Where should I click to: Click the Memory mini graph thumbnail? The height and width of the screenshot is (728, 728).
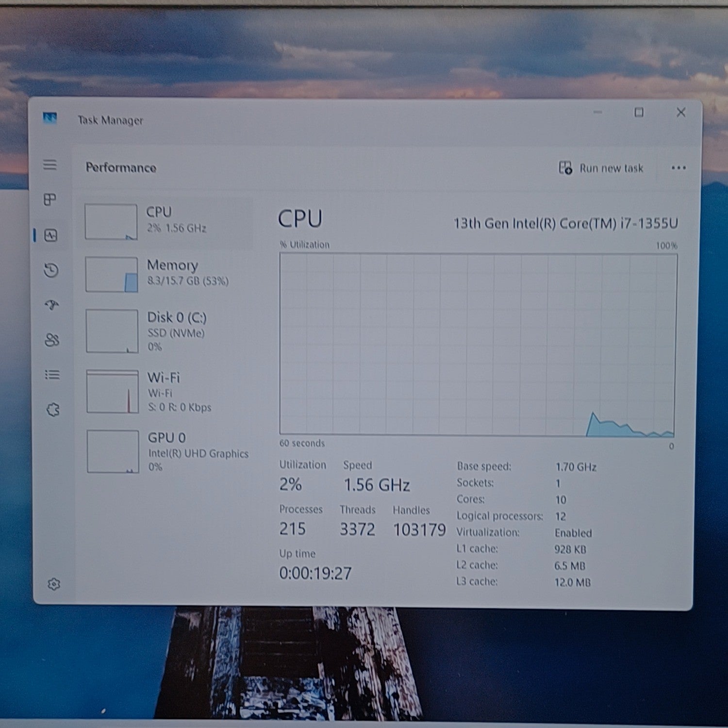pos(112,275)
